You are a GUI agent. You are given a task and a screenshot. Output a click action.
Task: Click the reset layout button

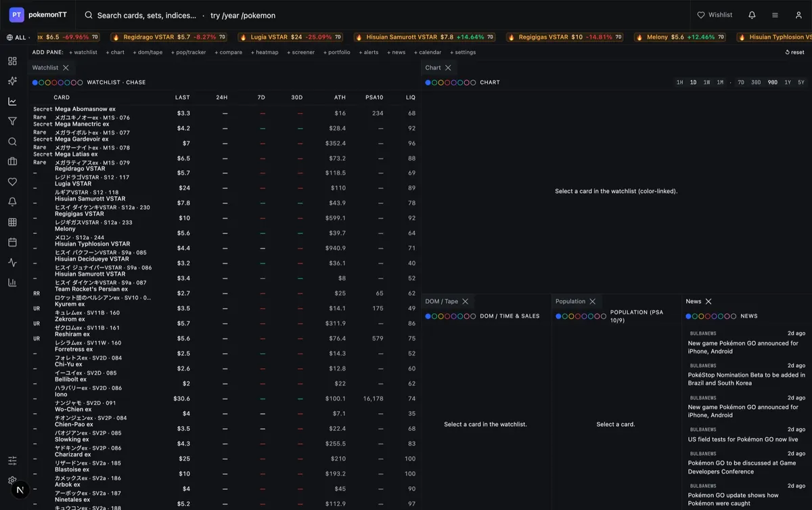coord(795,52)
